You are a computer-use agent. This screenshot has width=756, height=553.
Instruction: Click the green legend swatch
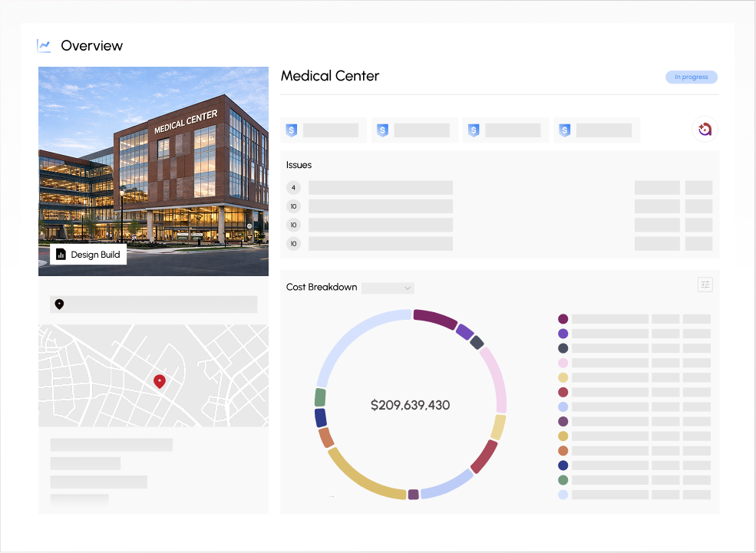563,479
